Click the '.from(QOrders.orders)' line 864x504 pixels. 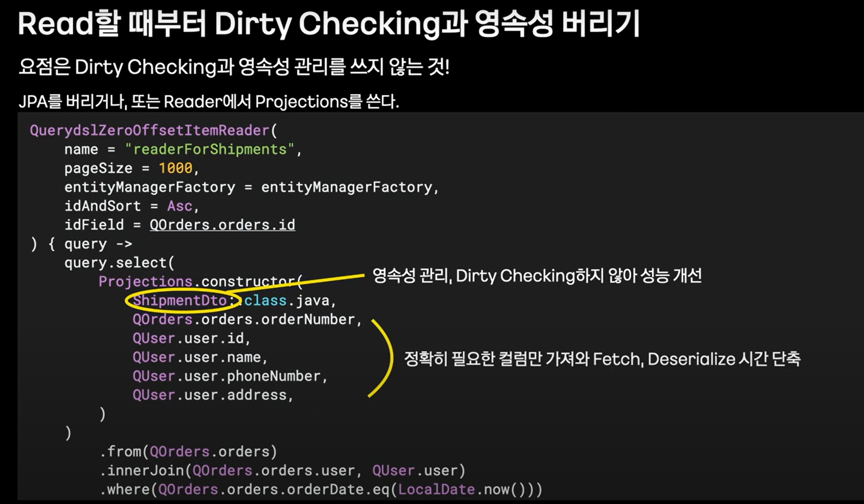(188, 452)
